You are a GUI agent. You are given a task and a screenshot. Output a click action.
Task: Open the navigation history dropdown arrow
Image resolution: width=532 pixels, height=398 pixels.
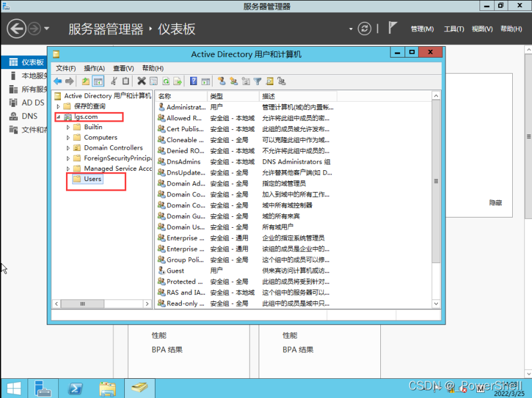point(47,29)
